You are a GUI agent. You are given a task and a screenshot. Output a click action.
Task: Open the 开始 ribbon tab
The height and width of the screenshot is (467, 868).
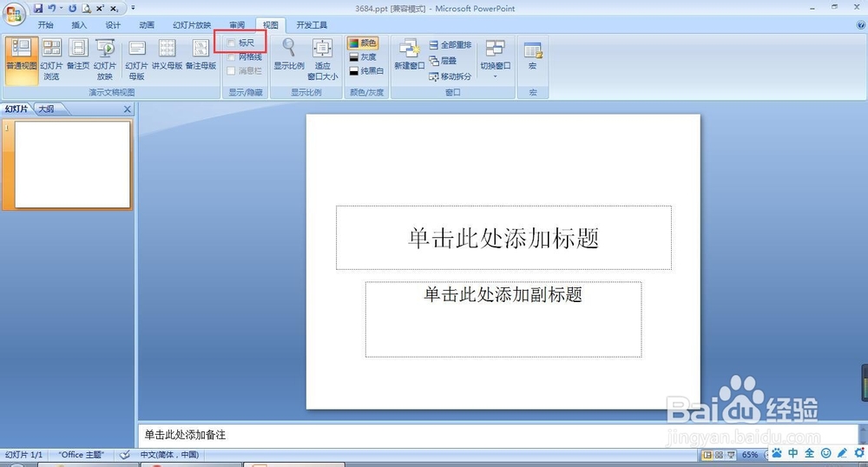pyautogui.click(x=45, y=25)
